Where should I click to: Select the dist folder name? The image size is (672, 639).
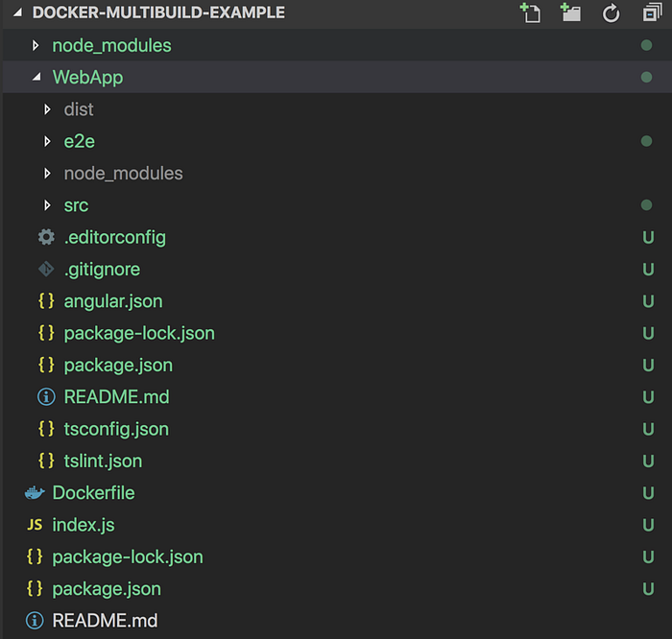(x=79, y=109)
